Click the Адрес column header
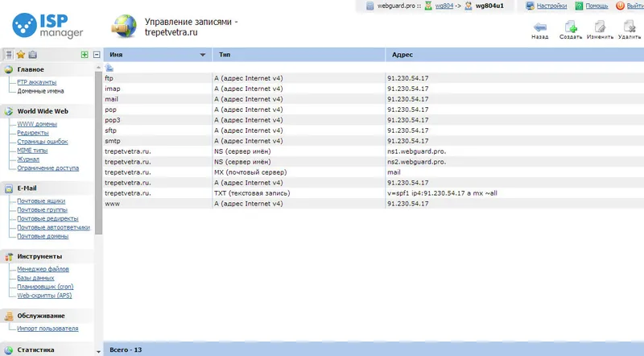The height and width of the screenshot is (356, 644). click(402, 55)
